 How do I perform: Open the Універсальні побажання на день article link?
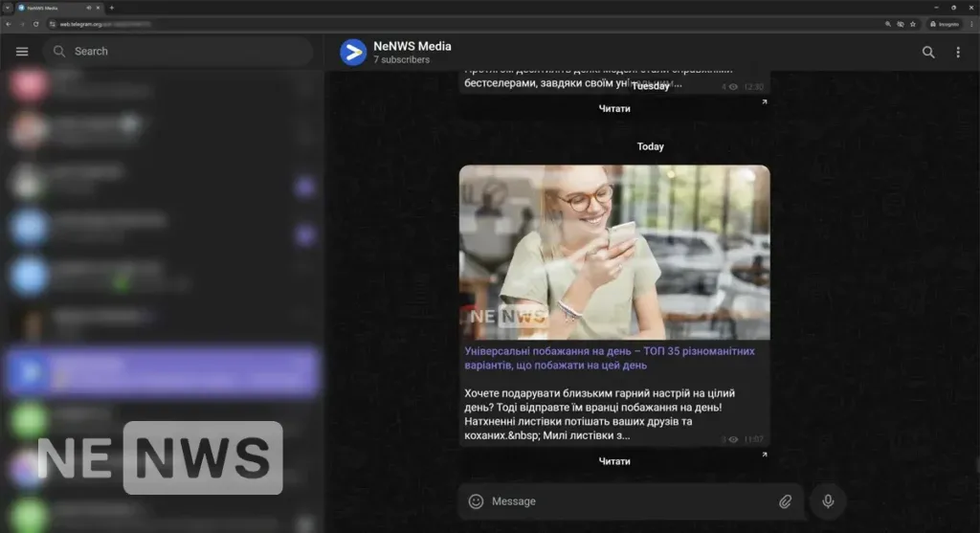pyautogui.click(x=610, y=358)
